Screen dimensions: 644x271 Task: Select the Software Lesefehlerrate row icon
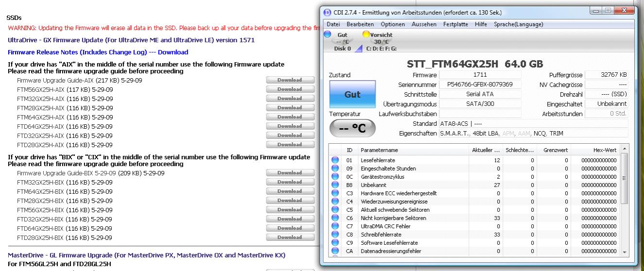tap(335, 242)
